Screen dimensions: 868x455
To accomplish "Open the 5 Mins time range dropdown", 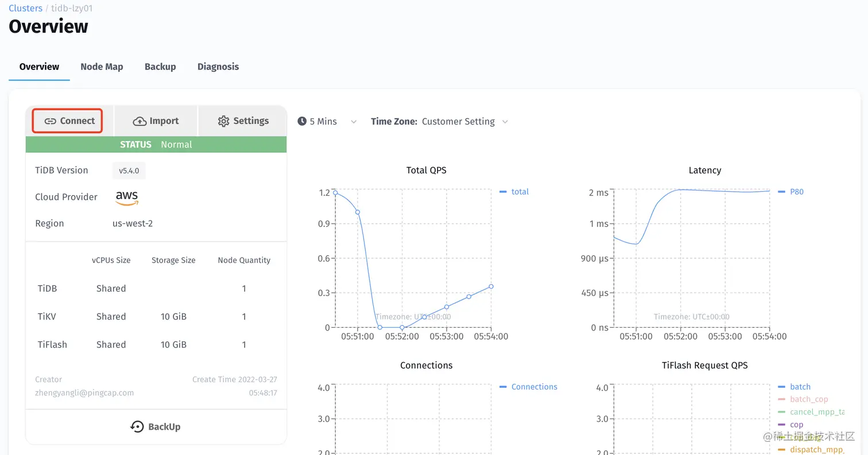I will [327, 122].
